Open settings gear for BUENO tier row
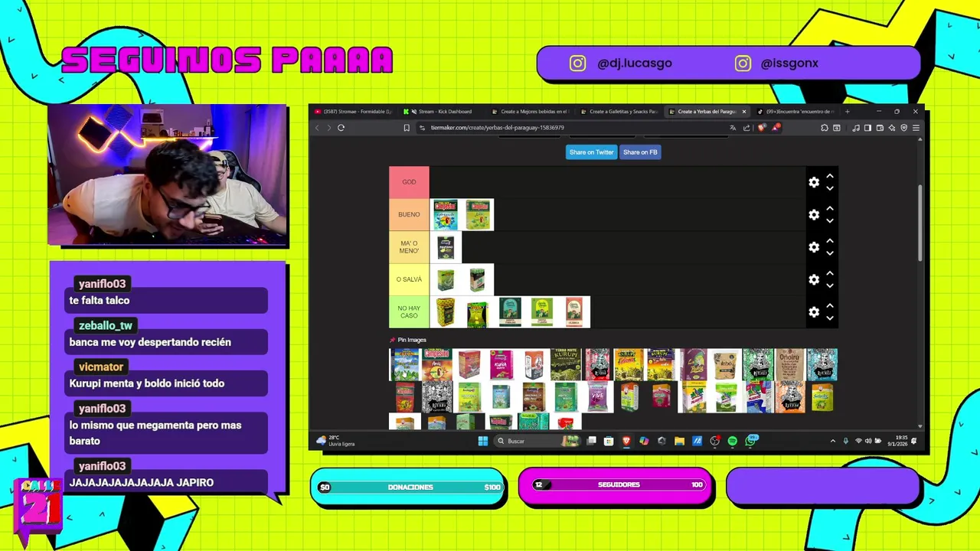This screenshot has height=551, width=980. pyautogui.click(x=814, y=215)
